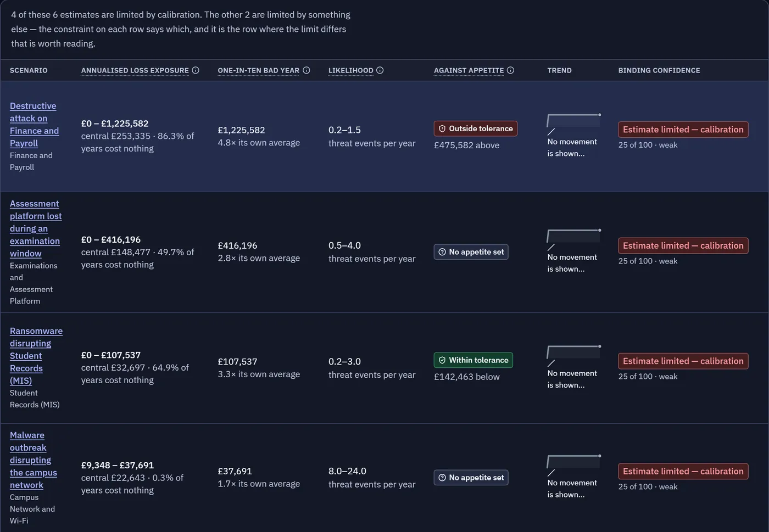Viewport: 769px width, 532px height.
Task: Click question icon in Malware outbreak appetite badge
Action: (442, 478)
